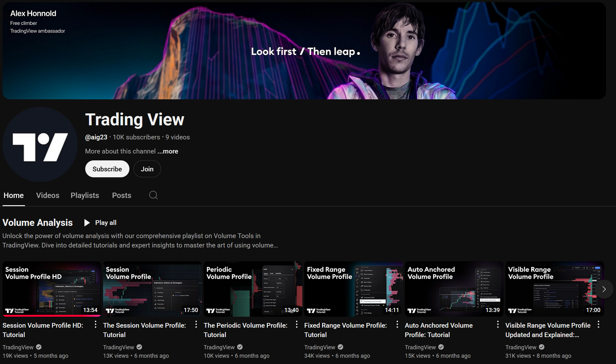This screenshot has width=616, height=364.
Task: Open 'The Session Volume Profile: Tutorial' title
Action: click(x=144, y=330)
